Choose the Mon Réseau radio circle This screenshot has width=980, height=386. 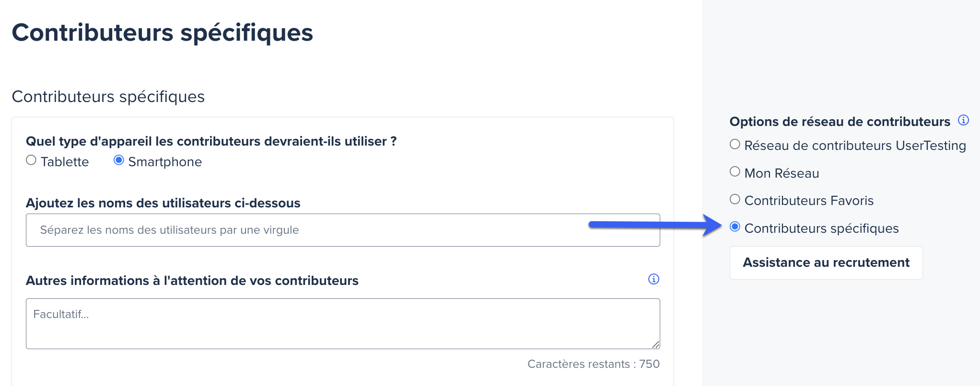[x=735, y=172]
